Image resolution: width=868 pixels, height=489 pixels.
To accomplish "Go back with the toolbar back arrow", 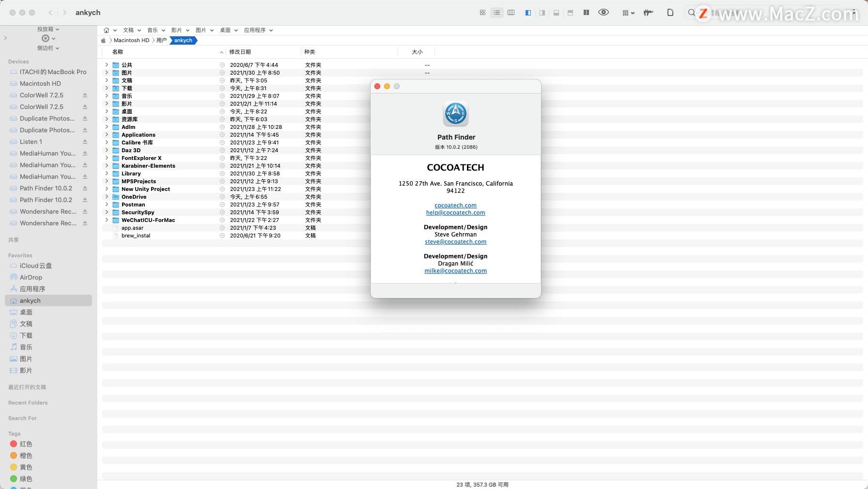I will click(50, 13).
